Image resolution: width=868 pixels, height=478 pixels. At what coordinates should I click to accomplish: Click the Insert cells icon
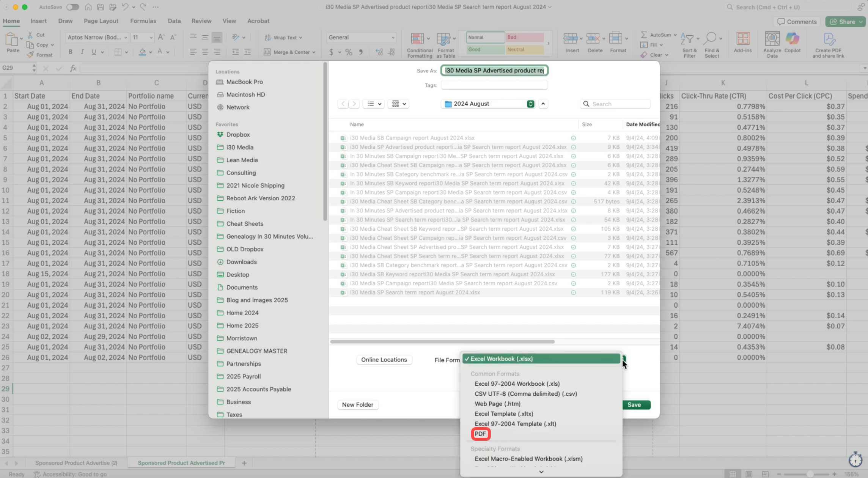click(570, 39)
